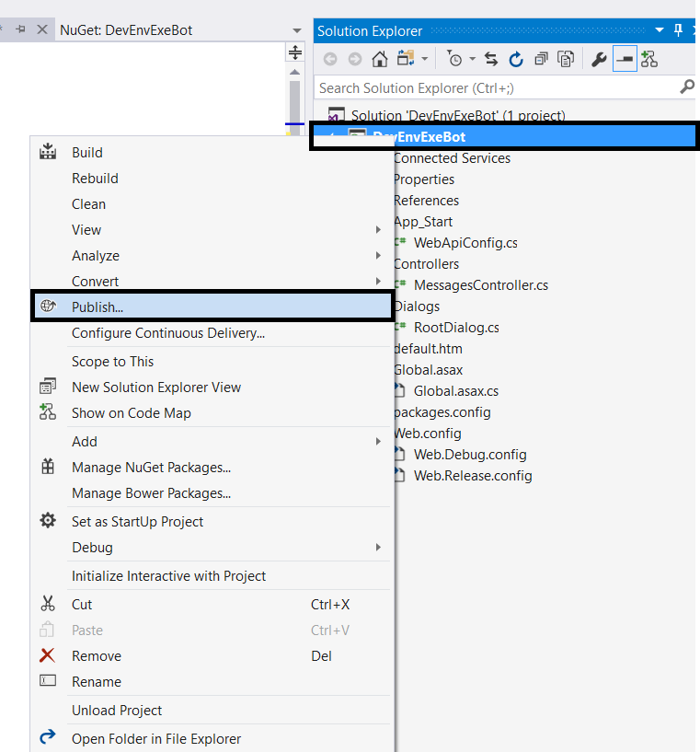Open the Pending Changes Filter dropdown arrow
700x752 pixels.
(x=473, y=59)
